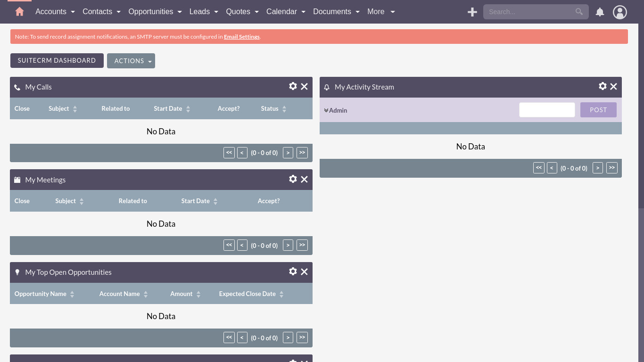Collapse the Admin activity stream chevron

point(326,110)
